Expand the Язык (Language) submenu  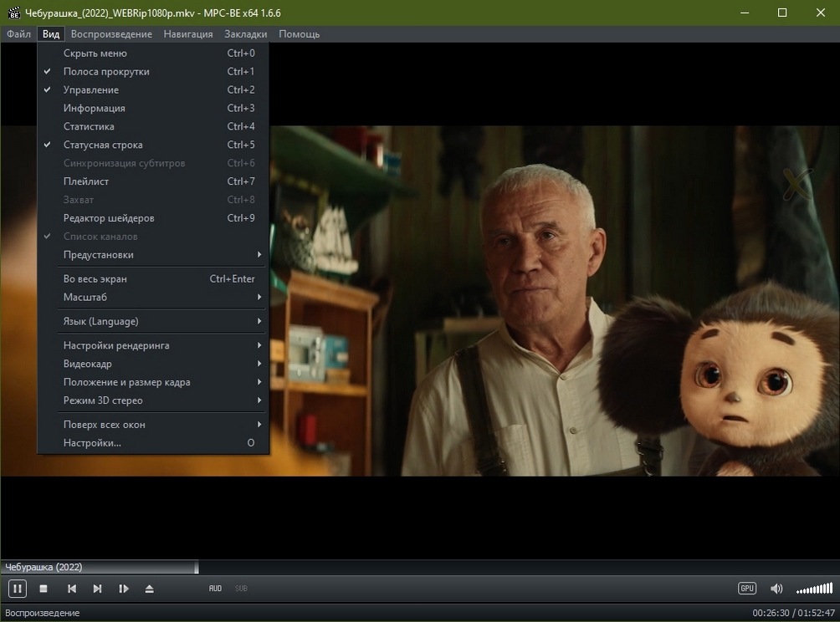[153, 321]
